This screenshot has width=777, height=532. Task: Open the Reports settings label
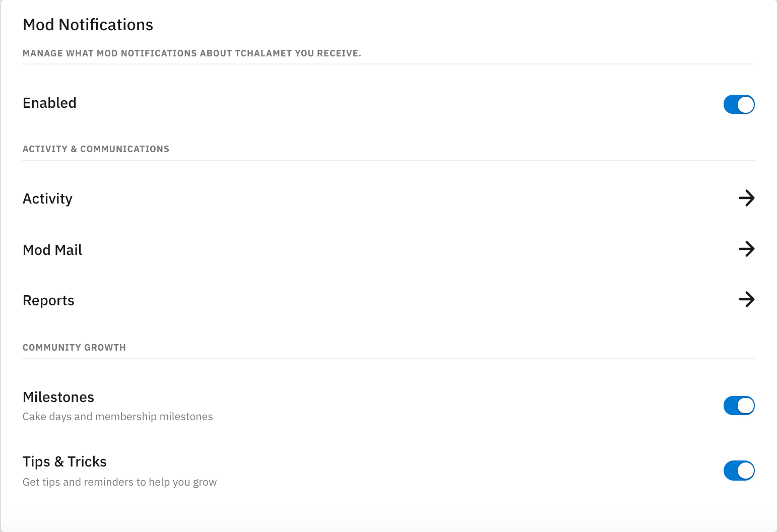[48, 301]
